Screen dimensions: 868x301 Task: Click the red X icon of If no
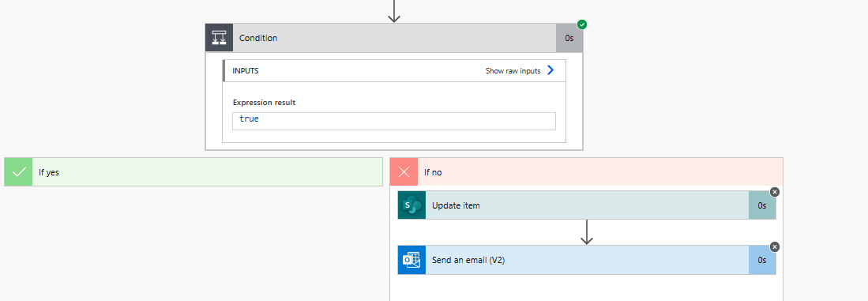tap(404, 172)
